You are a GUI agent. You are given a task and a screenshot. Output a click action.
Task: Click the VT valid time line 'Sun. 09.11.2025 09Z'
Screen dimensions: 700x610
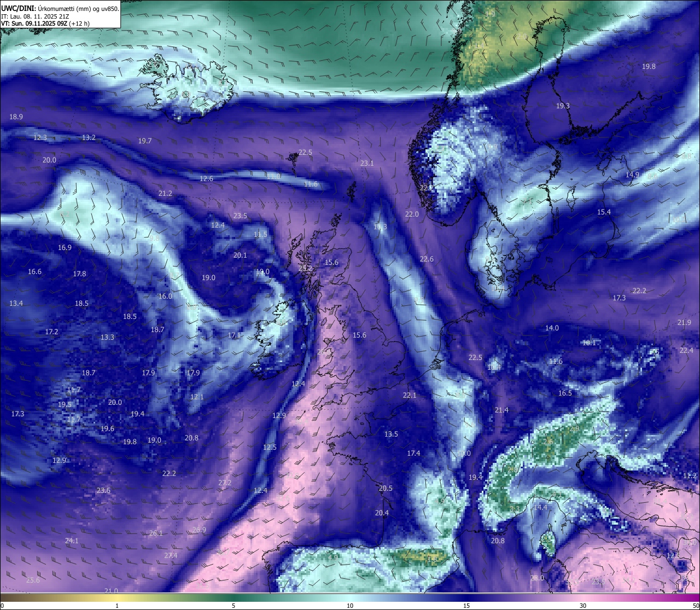(45, 24)
